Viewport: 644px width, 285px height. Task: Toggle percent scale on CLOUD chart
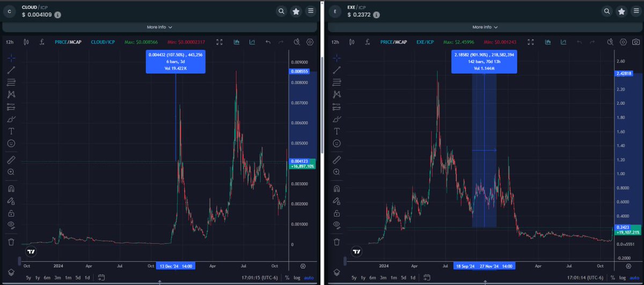click(287, 277)
